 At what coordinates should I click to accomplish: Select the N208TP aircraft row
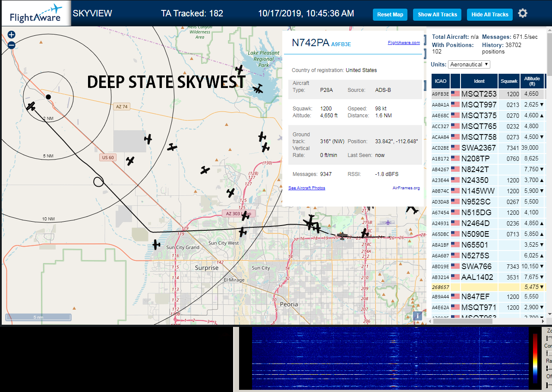pos(489,159)
